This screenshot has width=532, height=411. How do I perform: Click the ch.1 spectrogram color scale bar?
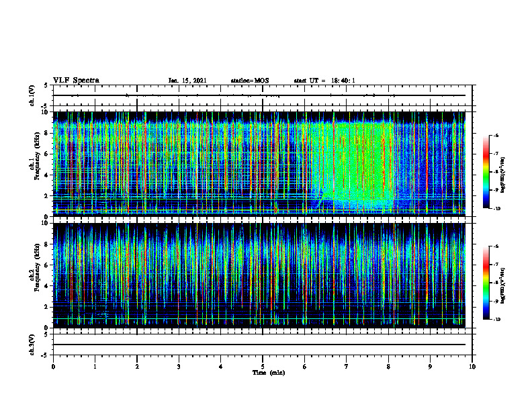(486, 172)
